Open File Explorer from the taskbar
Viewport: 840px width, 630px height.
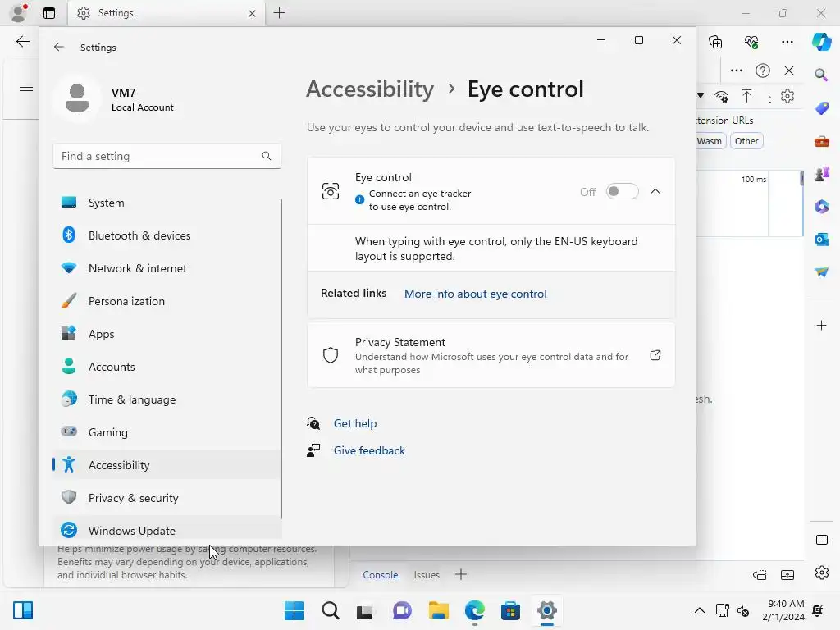[x=439, y=610]
